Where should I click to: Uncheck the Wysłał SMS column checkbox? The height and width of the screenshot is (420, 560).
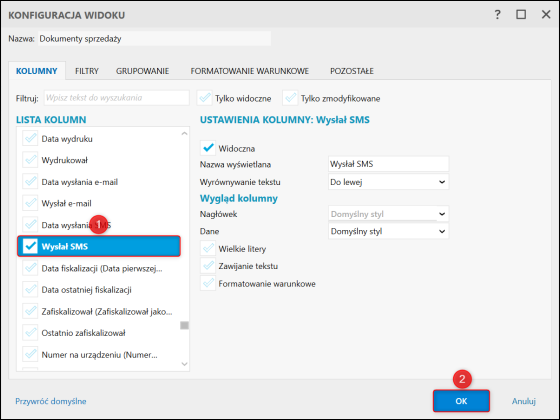tap(30, 246)
